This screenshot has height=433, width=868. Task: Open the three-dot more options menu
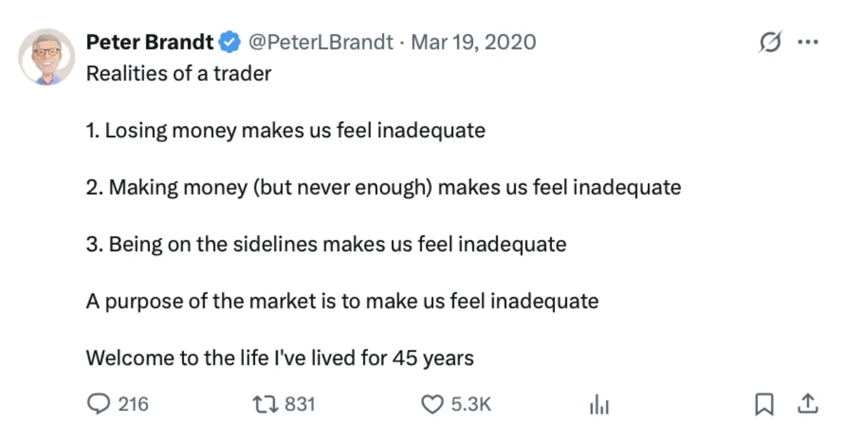point(808,42)
